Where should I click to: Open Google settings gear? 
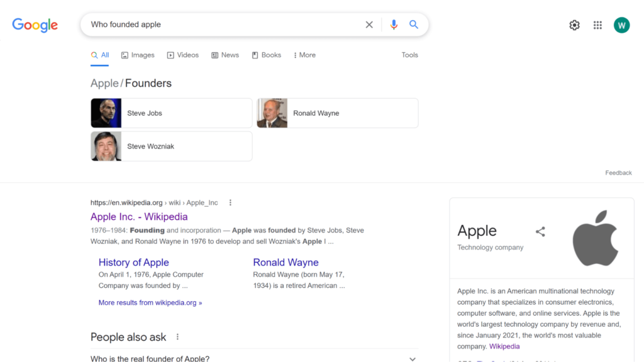coord(574,25)
